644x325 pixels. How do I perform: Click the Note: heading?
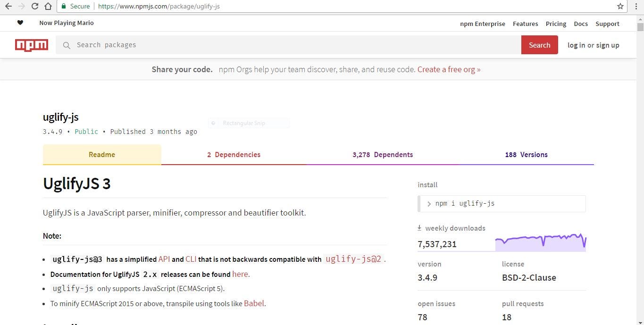(x=52, y=235)
